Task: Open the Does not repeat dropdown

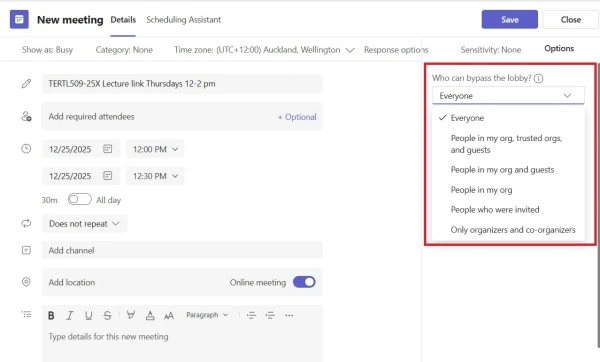Action: (85, 223)
